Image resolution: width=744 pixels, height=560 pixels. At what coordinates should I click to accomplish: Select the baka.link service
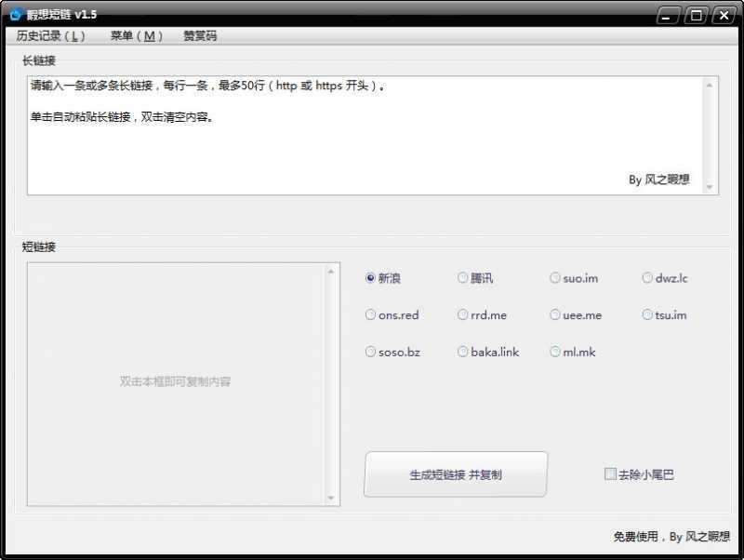pyautogui.click(x=463, y=352)
